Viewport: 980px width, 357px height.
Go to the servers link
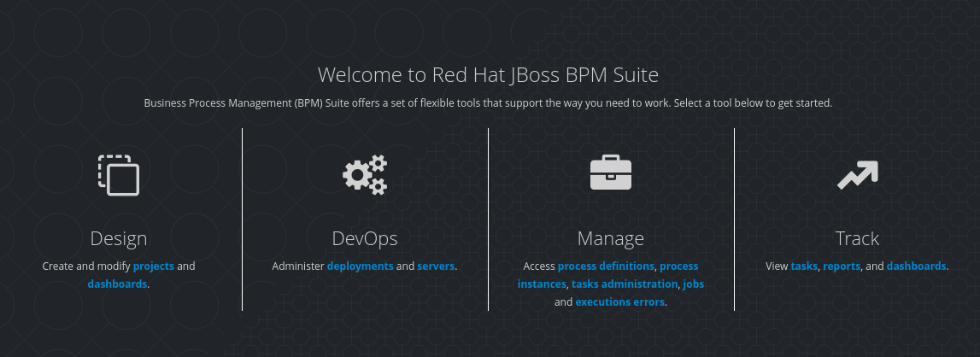click(x=436, y=266)
